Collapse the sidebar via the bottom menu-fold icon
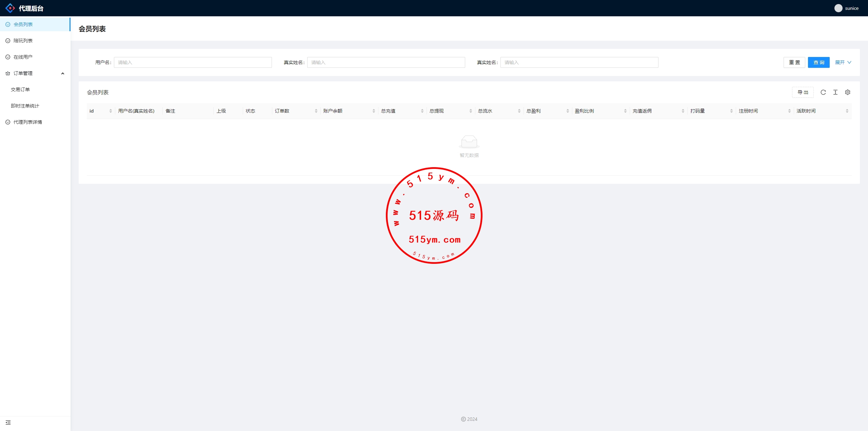This screenshot has width=868, height=431. click(8, 423)
